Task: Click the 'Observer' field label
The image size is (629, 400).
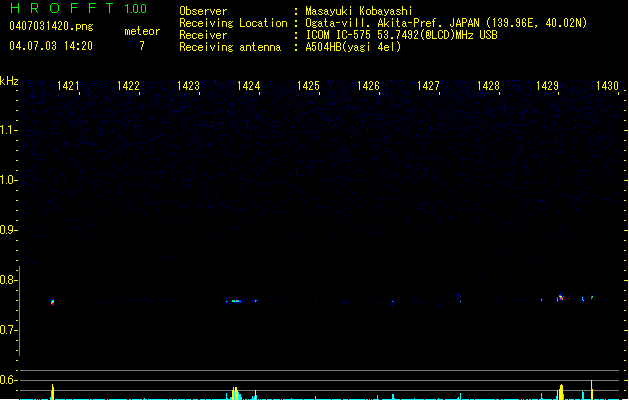Action: point(203,11)
